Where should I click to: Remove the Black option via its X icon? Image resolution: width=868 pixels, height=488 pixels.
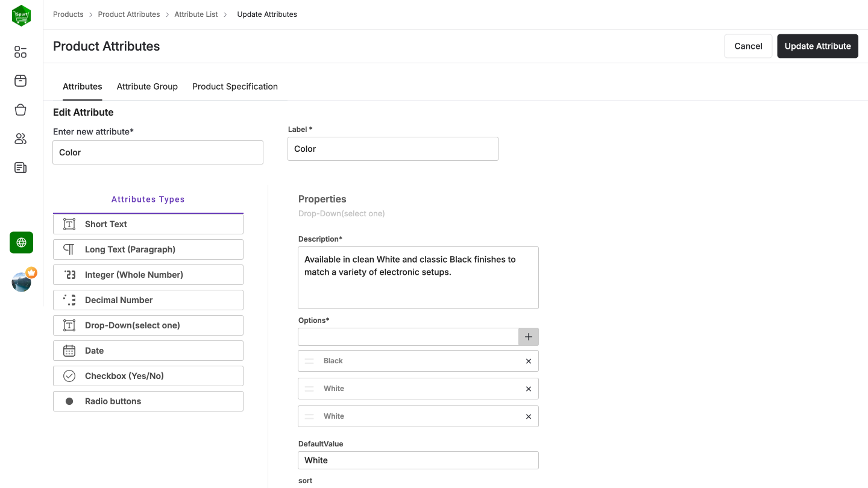528,360
